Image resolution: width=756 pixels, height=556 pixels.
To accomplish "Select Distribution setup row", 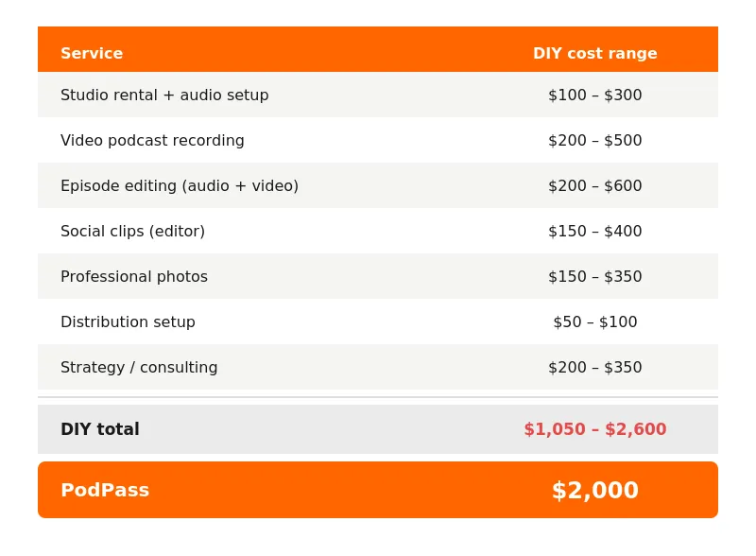I will point(128,321).
